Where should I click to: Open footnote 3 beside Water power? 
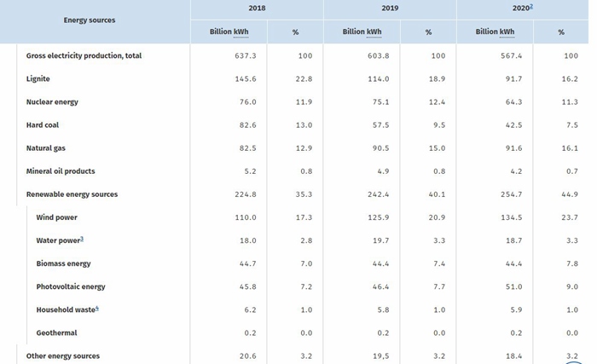point(82,239)
